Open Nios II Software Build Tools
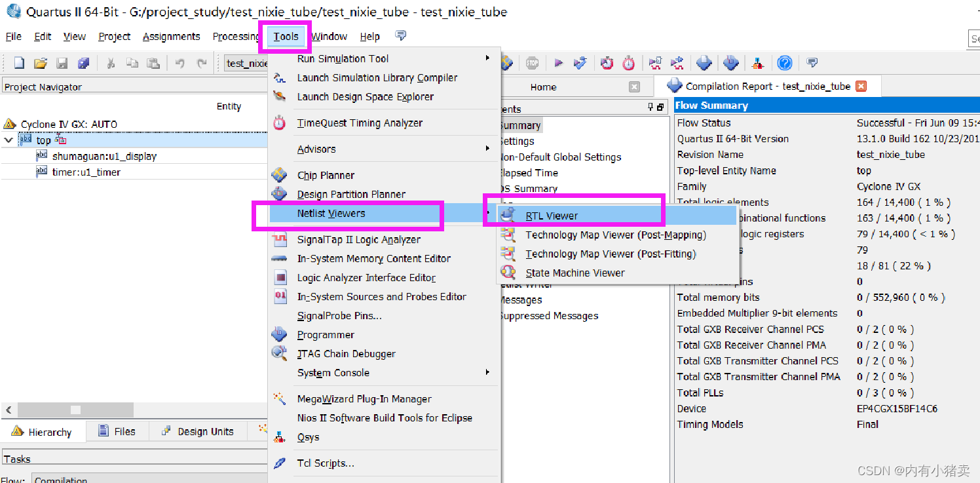 click(385, 417)
